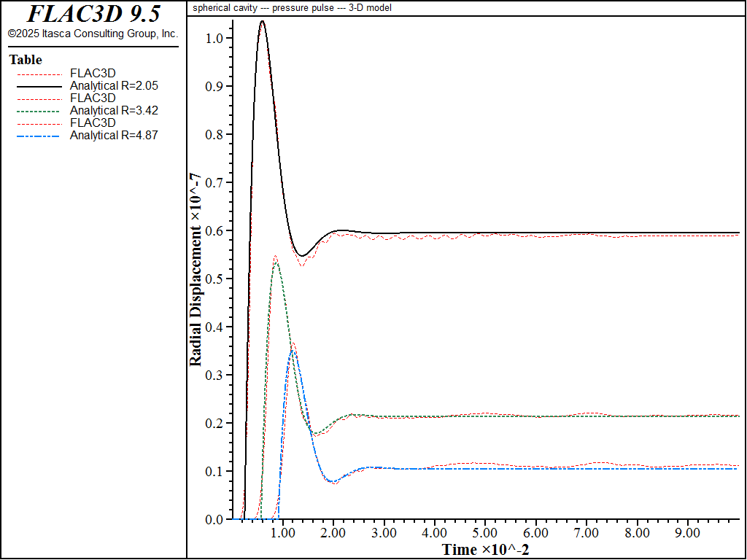Click the FLAC3D 9.5 title logo
The width and height of the screenshot is (747, 560).
[x=93, y=13]
